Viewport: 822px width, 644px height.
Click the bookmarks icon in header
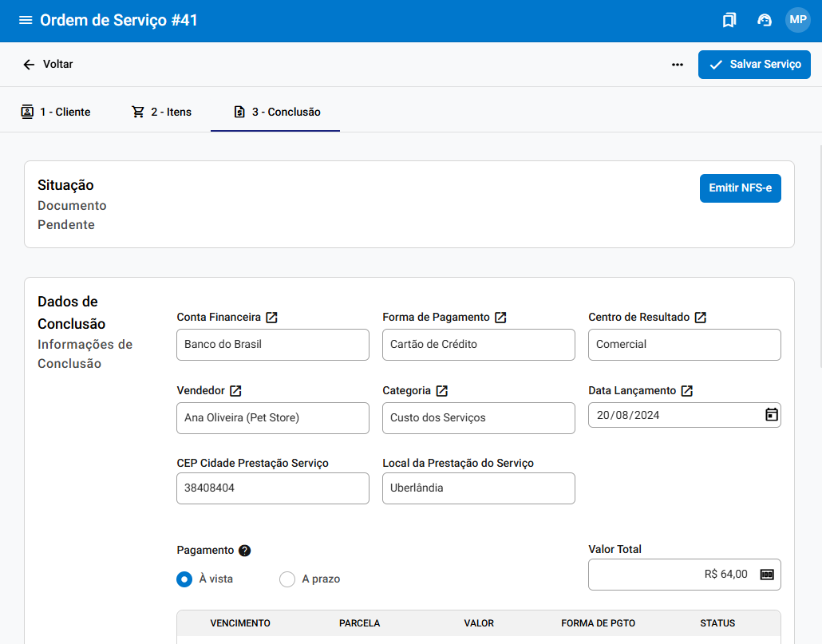[729, 20]
